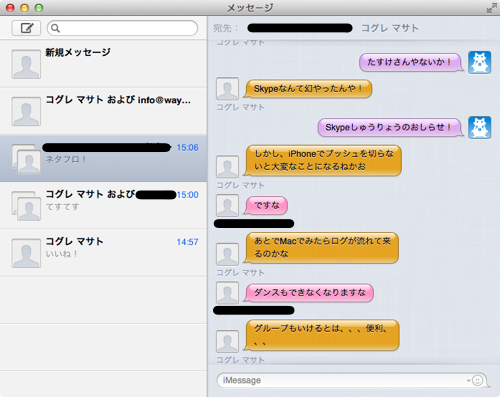Toggle full screen with arrows icon

tap(491, 8)
